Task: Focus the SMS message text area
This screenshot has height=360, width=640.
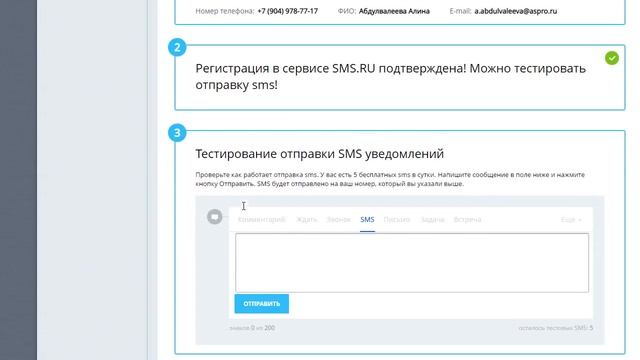Action: point(412,263)
